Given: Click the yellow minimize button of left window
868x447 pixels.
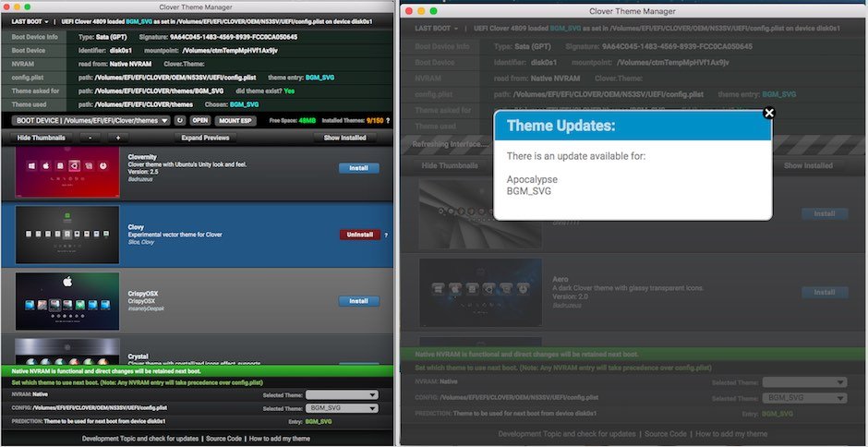Looking at the screenshot, I should (x=18, y=6).
